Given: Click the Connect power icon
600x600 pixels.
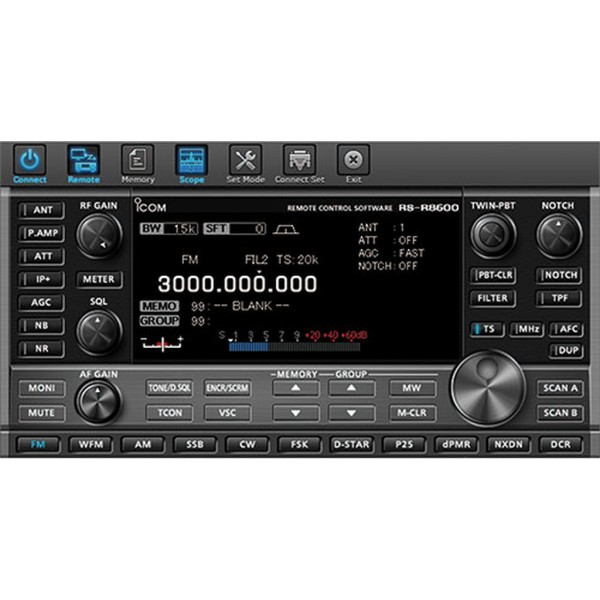Looking at the screenshot, I should pyautogui.click(x=30, y=160).
